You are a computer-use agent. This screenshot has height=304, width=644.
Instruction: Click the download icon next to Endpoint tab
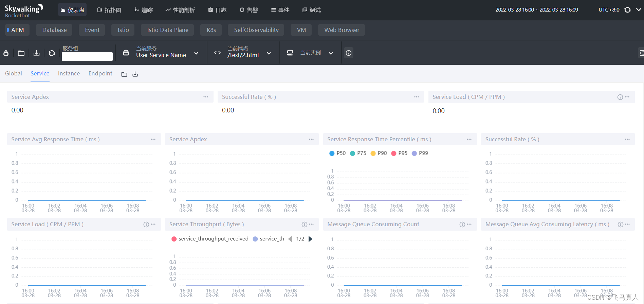click(x=135, y=74)
